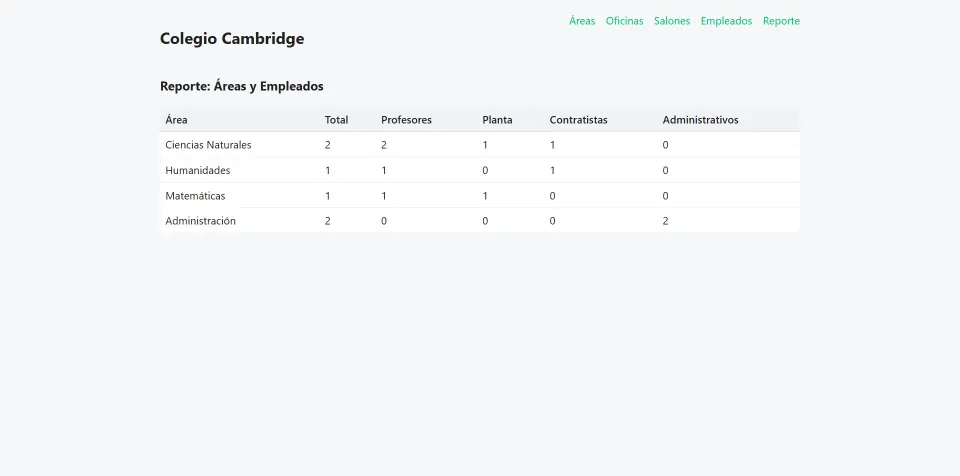Click Administrativos value for Matemáticas

pyautogui.click(x=666, y=196)
